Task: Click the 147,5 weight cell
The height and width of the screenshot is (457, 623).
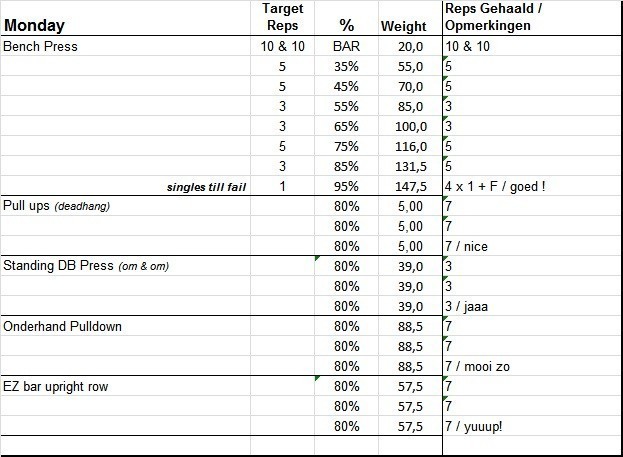Action: pyautogui.click(x=410, y=186)
